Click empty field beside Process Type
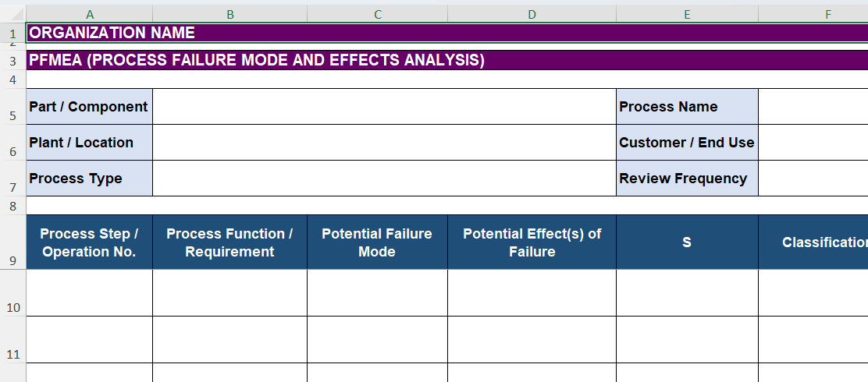This screenshot has width=868, height=382. [384, 179]
